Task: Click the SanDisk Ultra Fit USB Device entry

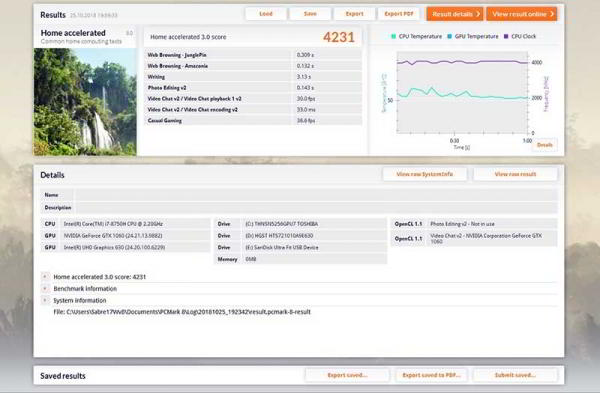Action: point(300,248)
